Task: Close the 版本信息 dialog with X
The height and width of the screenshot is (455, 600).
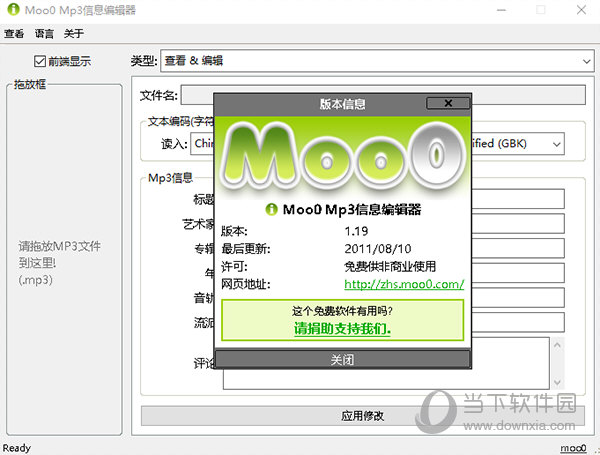Action: click(x=448, y=103)
